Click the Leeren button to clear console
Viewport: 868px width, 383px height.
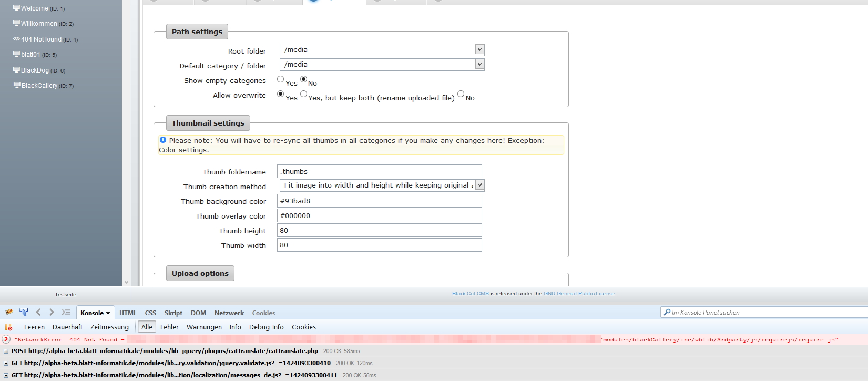click(34, 327)
